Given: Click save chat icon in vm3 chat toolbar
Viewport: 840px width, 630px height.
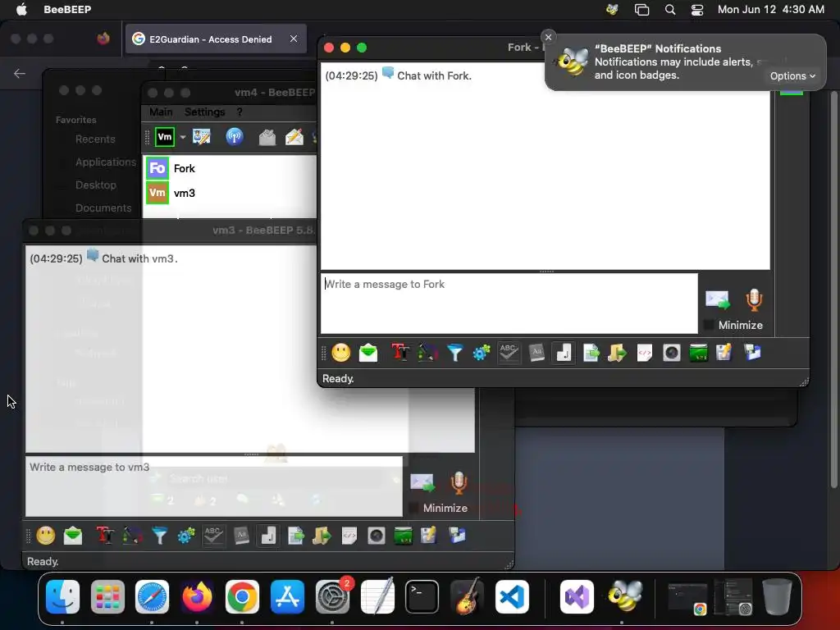Looking at the screenshot, I should 428,536.
